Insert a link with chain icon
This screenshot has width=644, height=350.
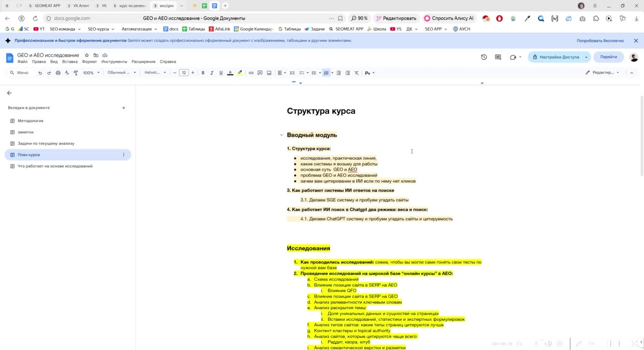point(251,73)
